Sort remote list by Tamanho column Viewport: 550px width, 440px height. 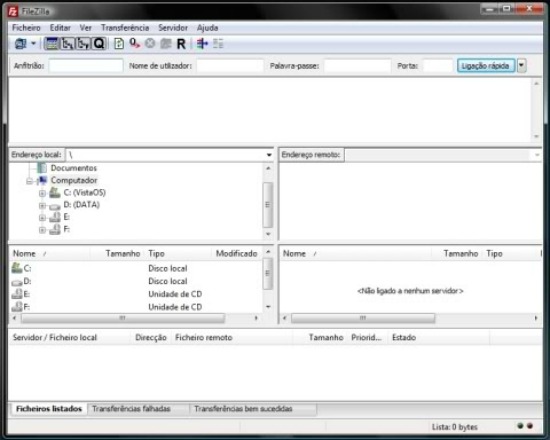(x=457, y=253)
